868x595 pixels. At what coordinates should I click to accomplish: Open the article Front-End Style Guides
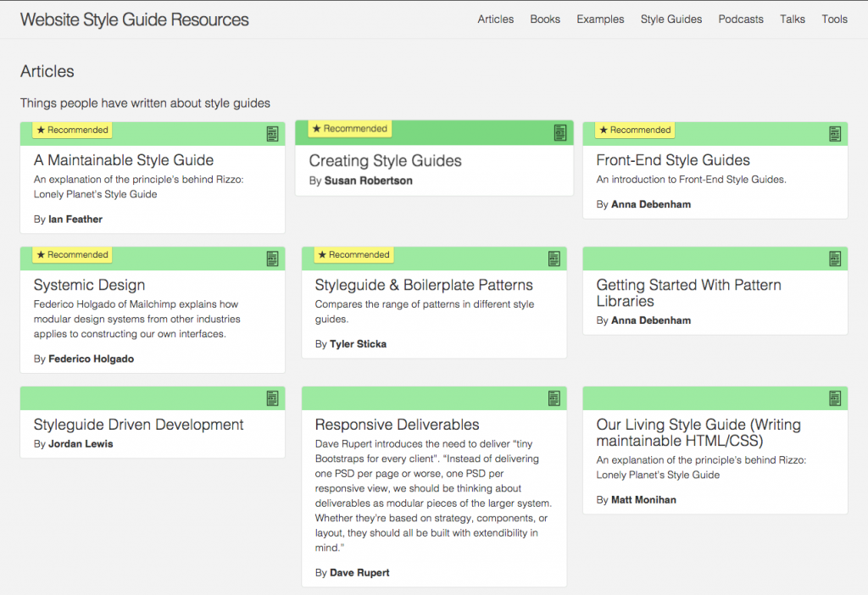click(673, 159)
